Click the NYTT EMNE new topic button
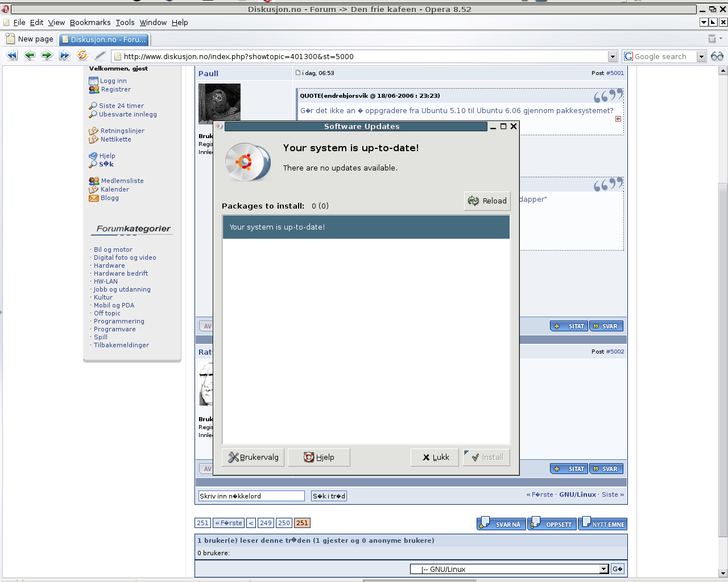Viewport: 728px width, 582px height. click(603, 523)
